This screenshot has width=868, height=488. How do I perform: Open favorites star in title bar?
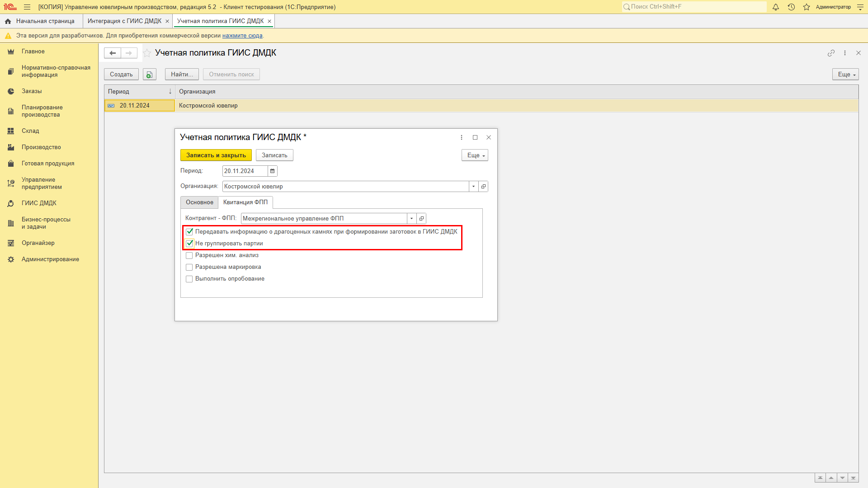click(807, 7)
